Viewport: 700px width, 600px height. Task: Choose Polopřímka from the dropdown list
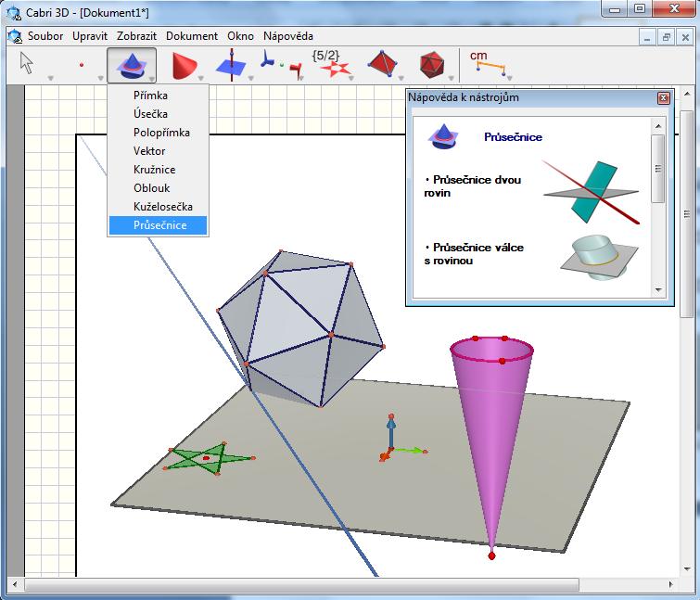158,133
